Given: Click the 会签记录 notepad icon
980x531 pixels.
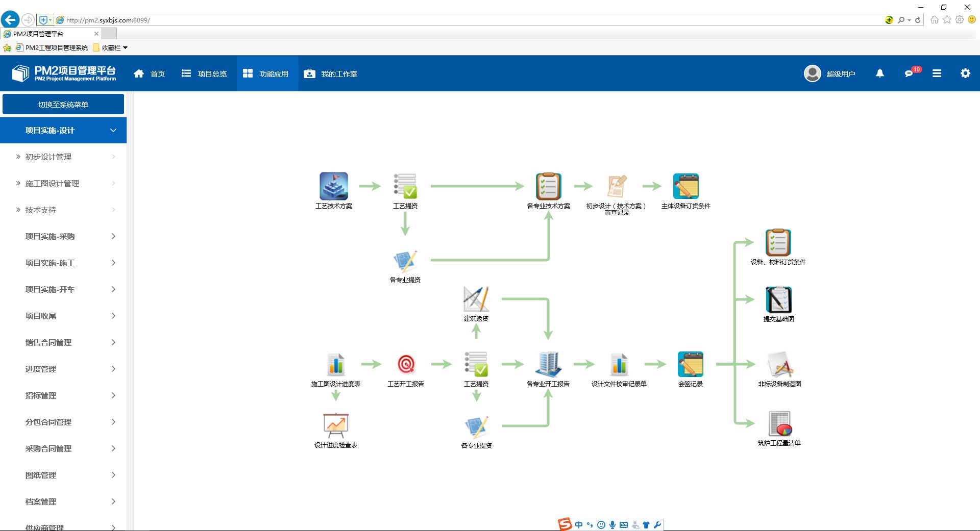Looking at the screenshot, I should coord(690,364).
